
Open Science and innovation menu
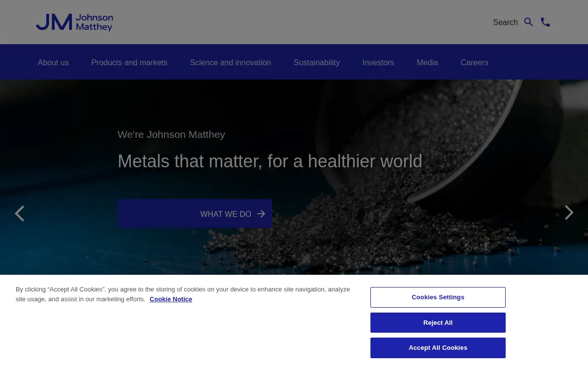(230, 62)
